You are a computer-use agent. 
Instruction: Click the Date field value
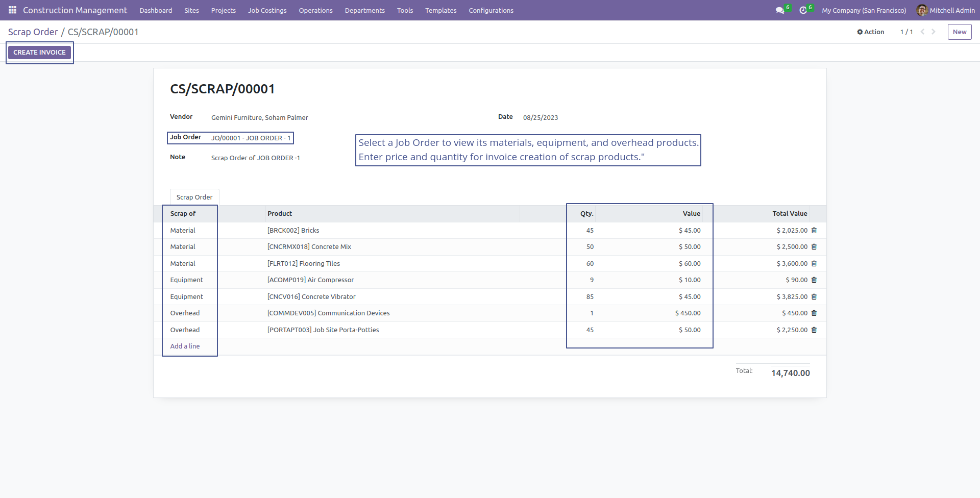tap(541, 117)
